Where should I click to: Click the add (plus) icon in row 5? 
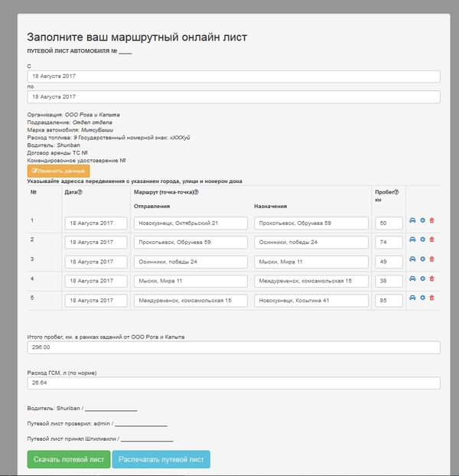[423, 298]
